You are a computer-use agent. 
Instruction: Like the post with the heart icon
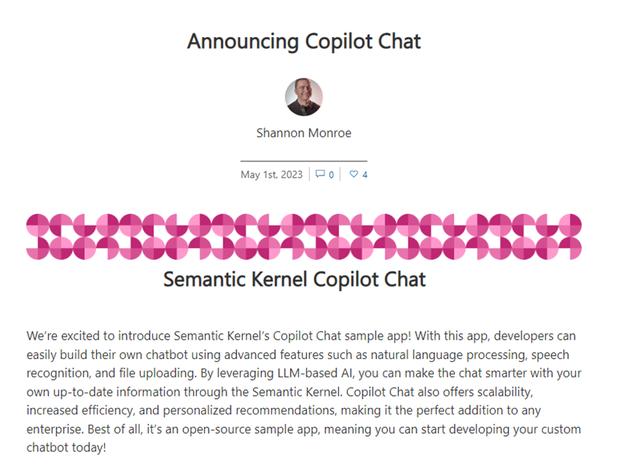click(352, 175)
